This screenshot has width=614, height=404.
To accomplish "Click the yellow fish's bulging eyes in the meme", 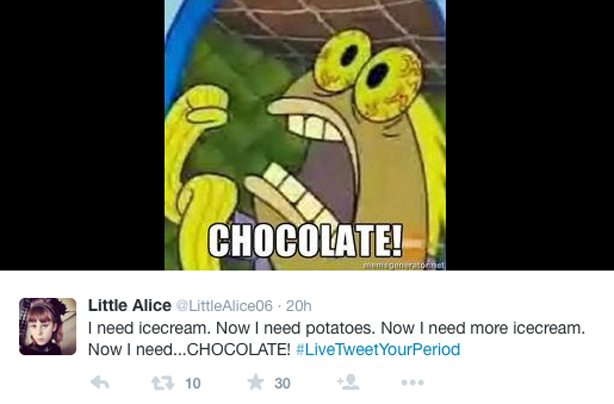I will point(368,74).
